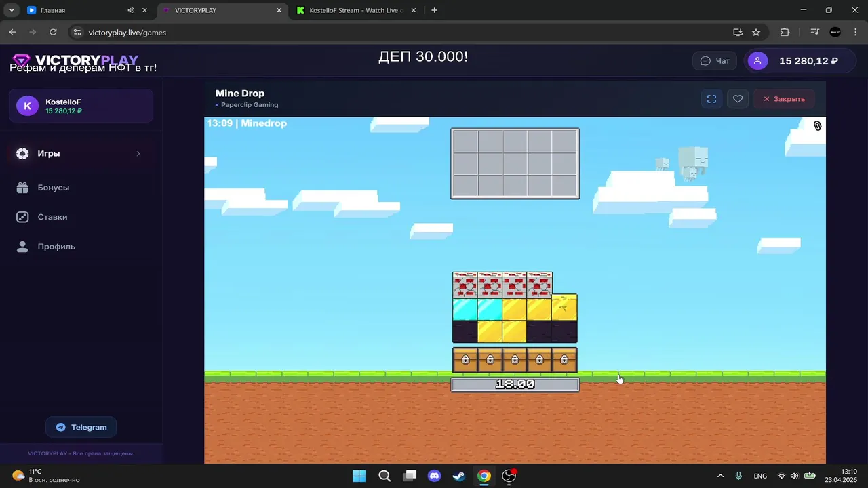Viewport: 868px width, 488px height.
Task: Expand the Игры chevron arrow
Action: (138, 154)
